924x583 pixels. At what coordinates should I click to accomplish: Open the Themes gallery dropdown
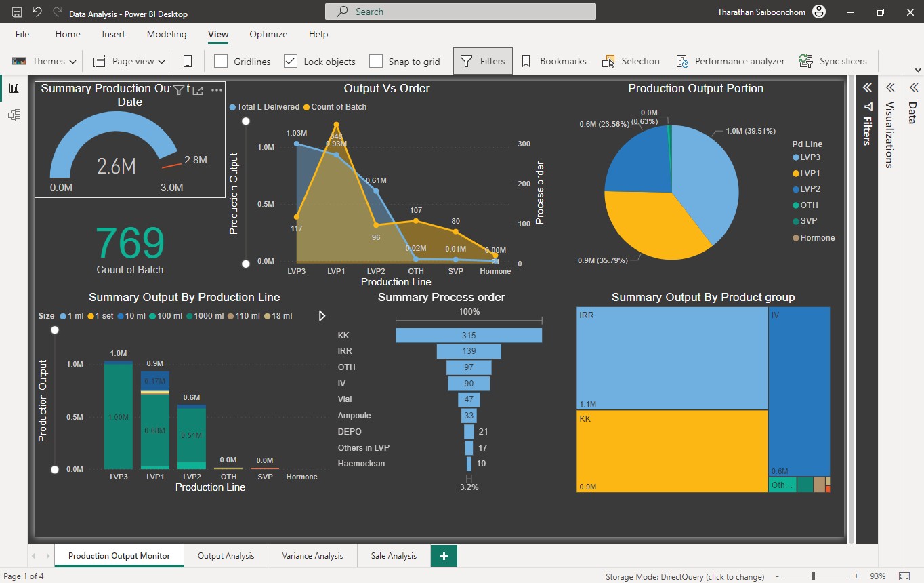43,61
